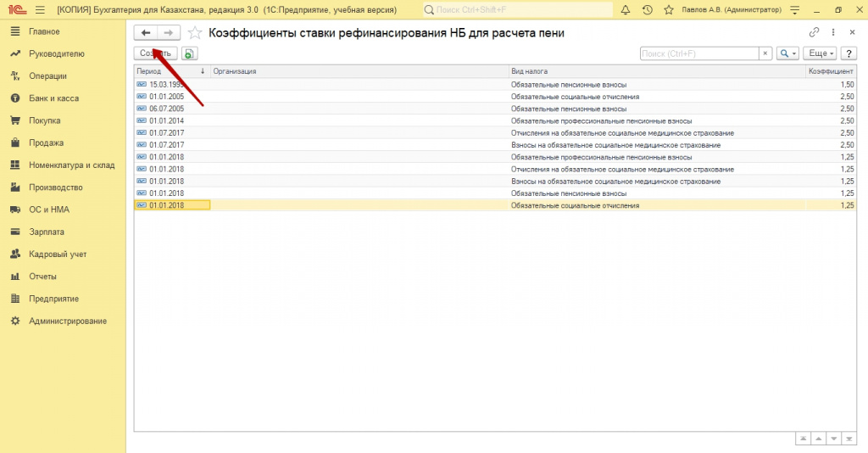Open Продажа section
The height and width of the screenshot is (453, 868).
[x=46, y=143]
